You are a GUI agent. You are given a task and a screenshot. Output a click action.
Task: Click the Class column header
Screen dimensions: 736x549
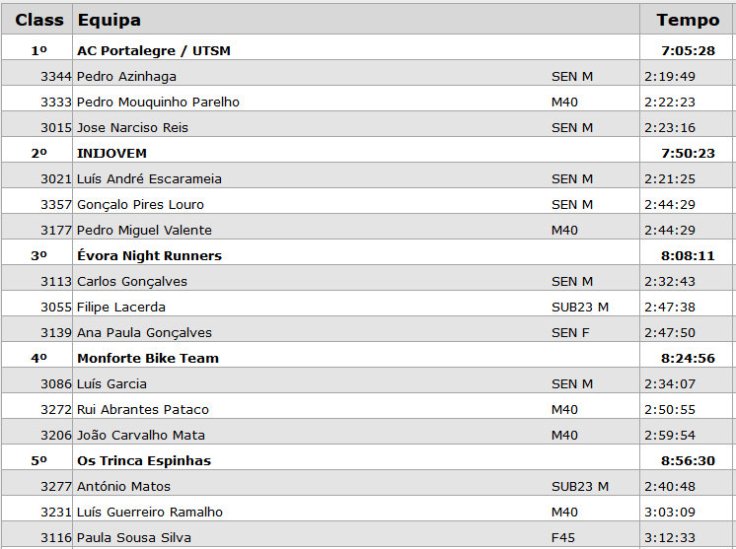click(x=39, y=20)
